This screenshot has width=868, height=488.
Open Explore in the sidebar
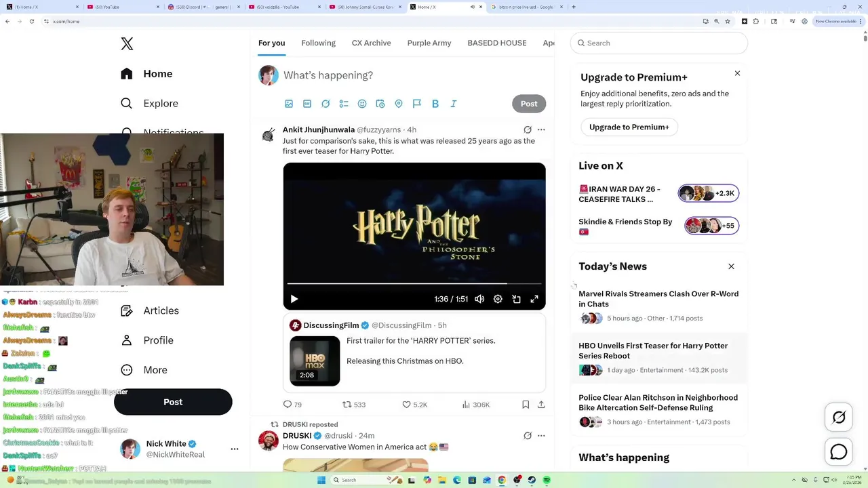coord(150,104)
